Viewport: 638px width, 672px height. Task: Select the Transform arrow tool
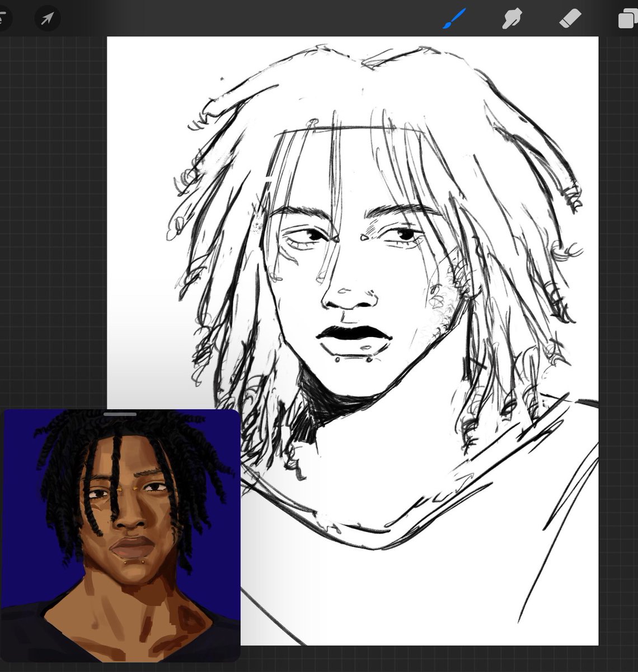click(x=47, y=19)
